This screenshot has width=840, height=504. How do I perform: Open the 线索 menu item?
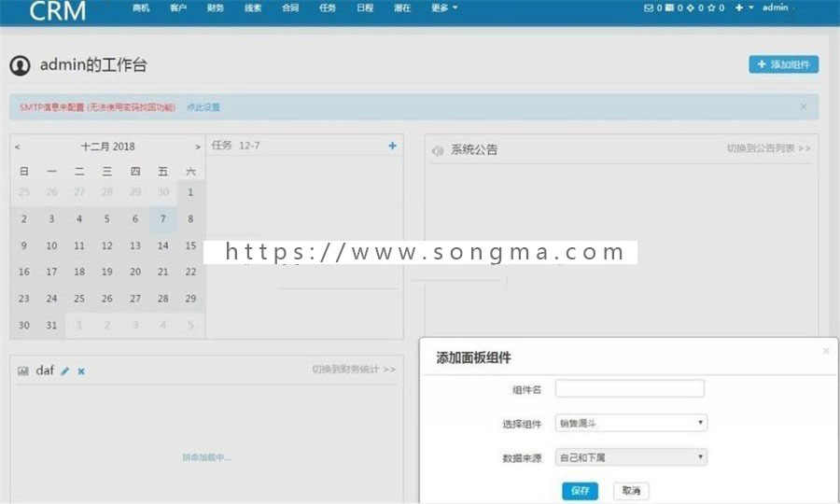click(253, 7)
